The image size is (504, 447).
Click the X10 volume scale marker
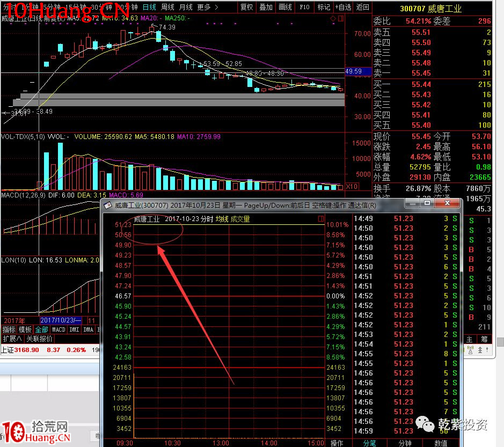352,186
